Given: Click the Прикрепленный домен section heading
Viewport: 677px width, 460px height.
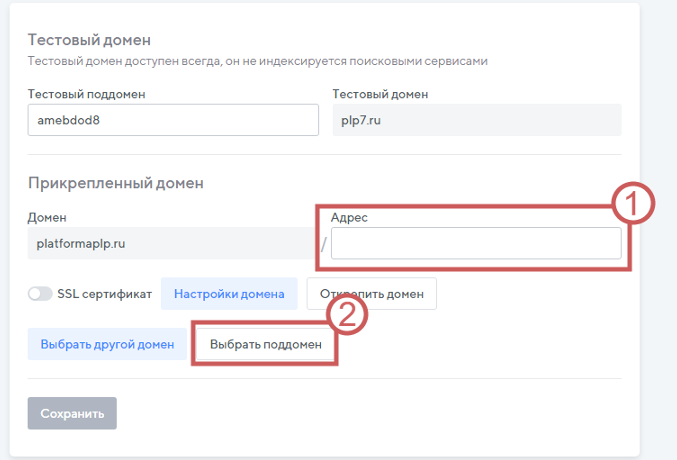Looking at the screenshot, I should tap(115, 183).
